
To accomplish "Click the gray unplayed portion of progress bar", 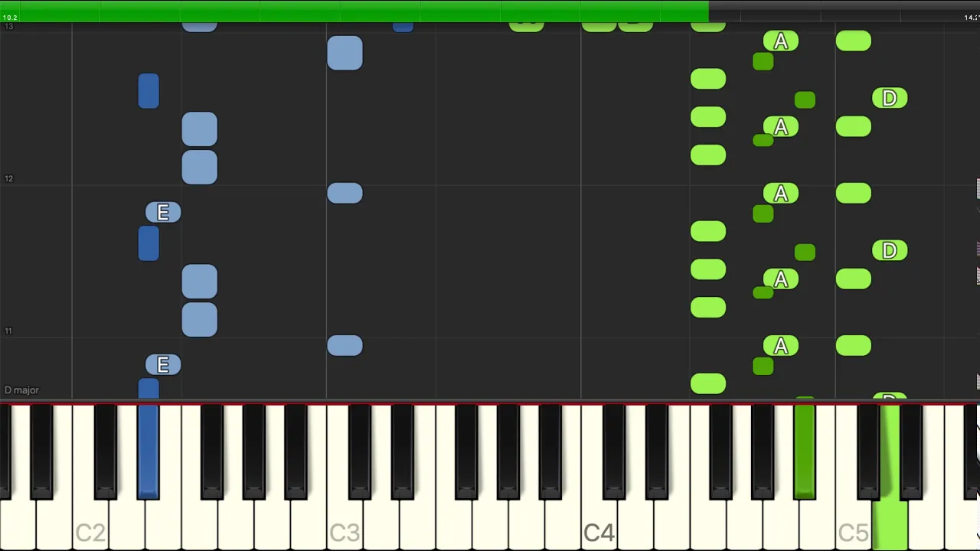I will click(844, 11).
